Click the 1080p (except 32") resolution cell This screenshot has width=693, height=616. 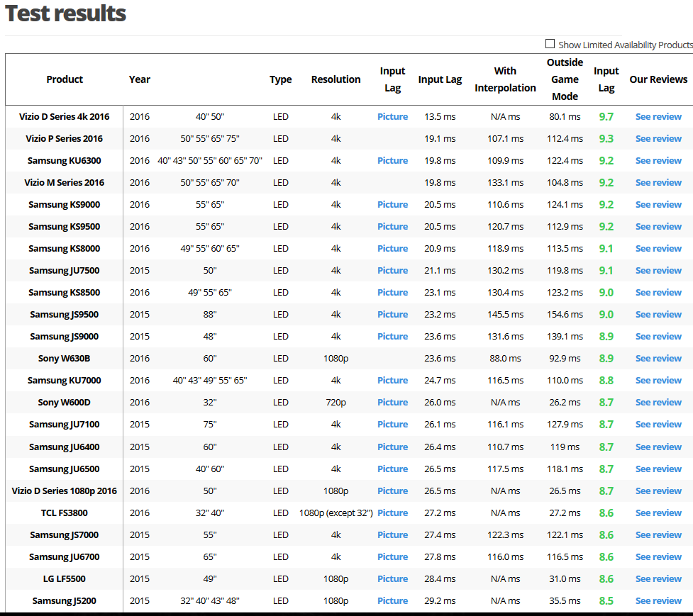coord(336,513)
